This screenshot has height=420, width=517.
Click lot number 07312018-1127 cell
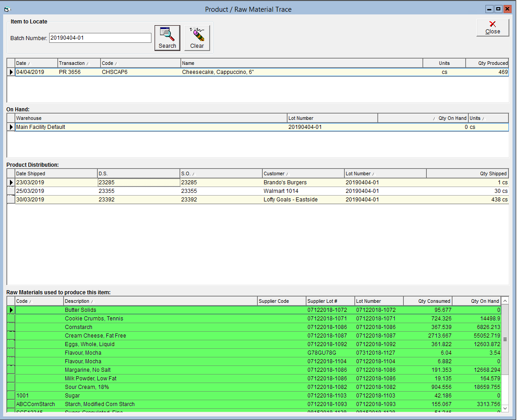pyautogui.click(x=379, y=353)
